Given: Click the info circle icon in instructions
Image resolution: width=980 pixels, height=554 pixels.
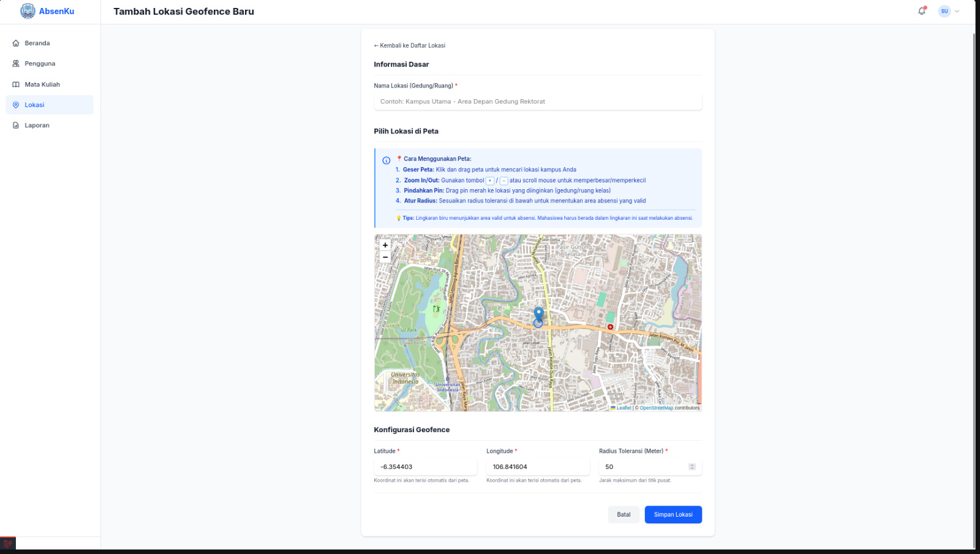Looking at the screenshot, I should click(386, 160).
